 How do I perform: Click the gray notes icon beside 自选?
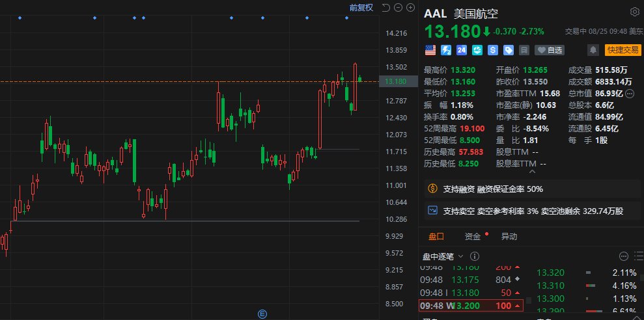(x=524, y=50)
